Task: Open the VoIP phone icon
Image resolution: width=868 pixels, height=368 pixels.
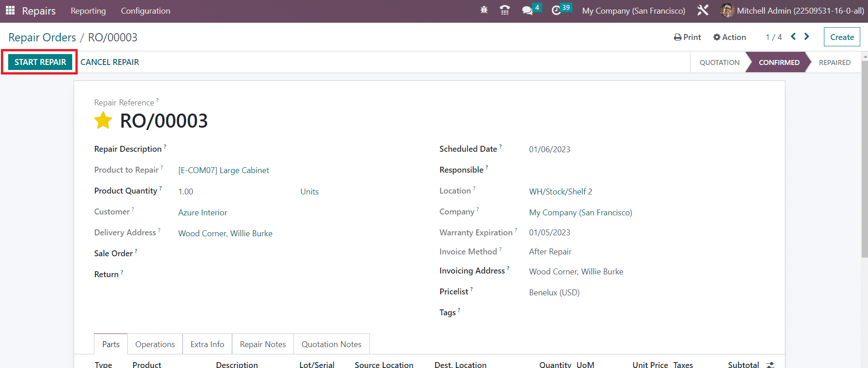Action: pos(505,10)
